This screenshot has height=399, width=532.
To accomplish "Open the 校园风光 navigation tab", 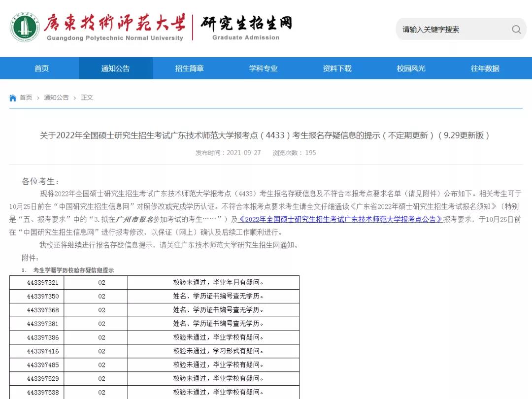I will (x=411, y=68).
